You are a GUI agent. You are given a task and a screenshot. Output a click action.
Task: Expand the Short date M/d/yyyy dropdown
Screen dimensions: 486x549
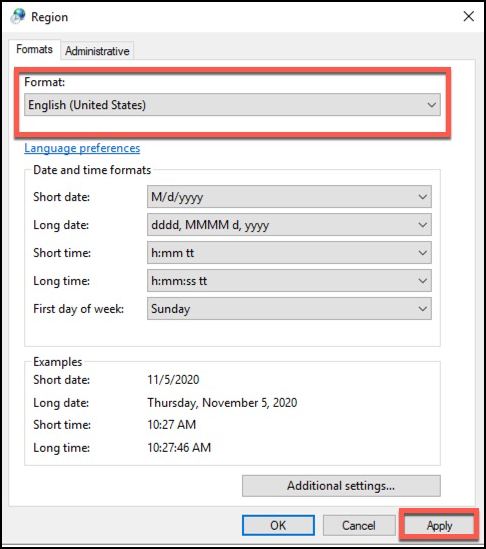pyautogui.click(x=289, y=197)
